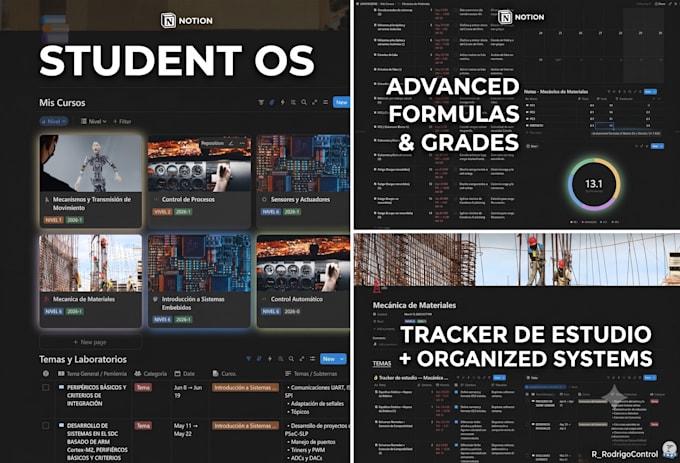Viewport: 680px width, 463px height.
Task: Click the search icon in Temas y Laboratorios toolbar
Action: (x=291, y=359)
